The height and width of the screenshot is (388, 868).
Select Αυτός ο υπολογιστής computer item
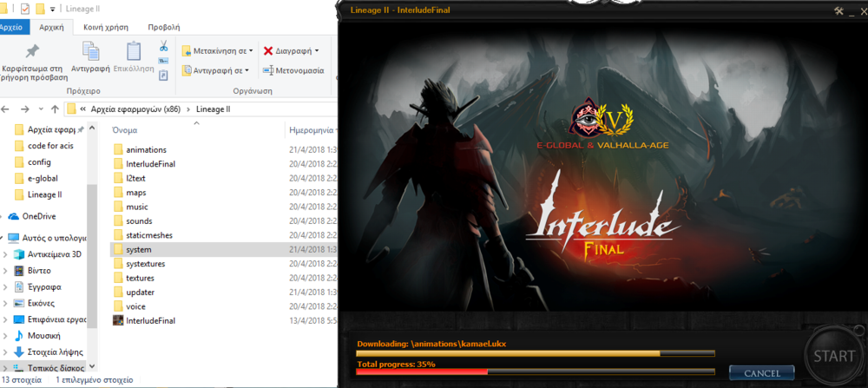(48, 239)
